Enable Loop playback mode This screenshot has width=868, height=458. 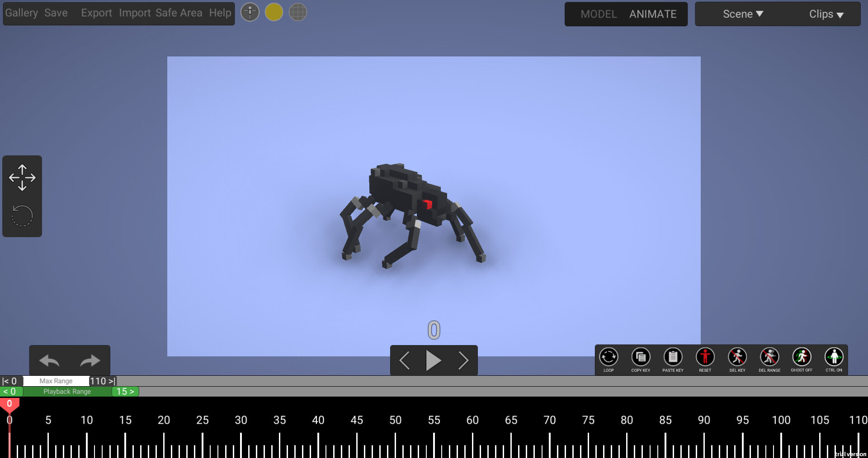point(609,358)
